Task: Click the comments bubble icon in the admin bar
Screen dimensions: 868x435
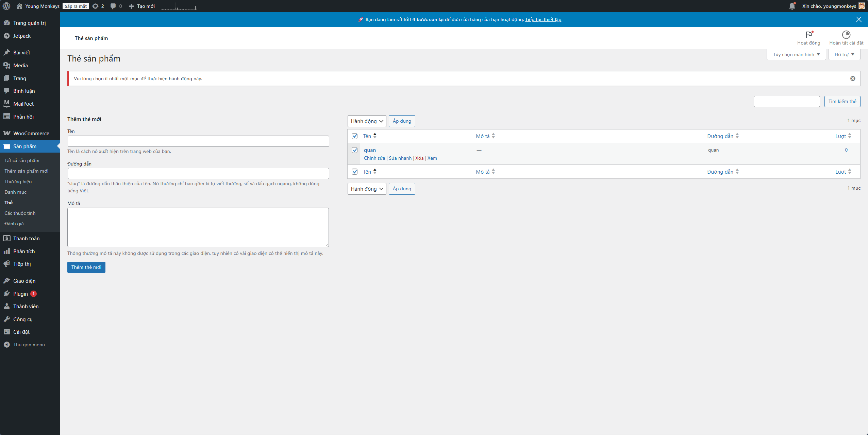Action: coord(113,6)
